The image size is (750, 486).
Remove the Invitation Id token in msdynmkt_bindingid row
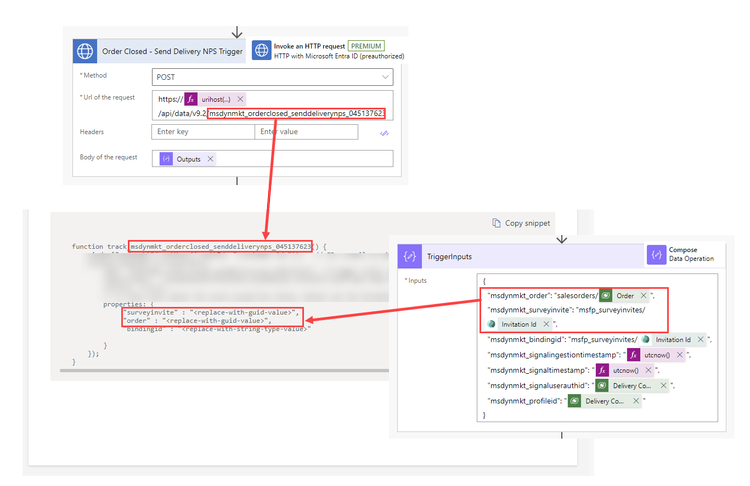[x=700, y=340]
